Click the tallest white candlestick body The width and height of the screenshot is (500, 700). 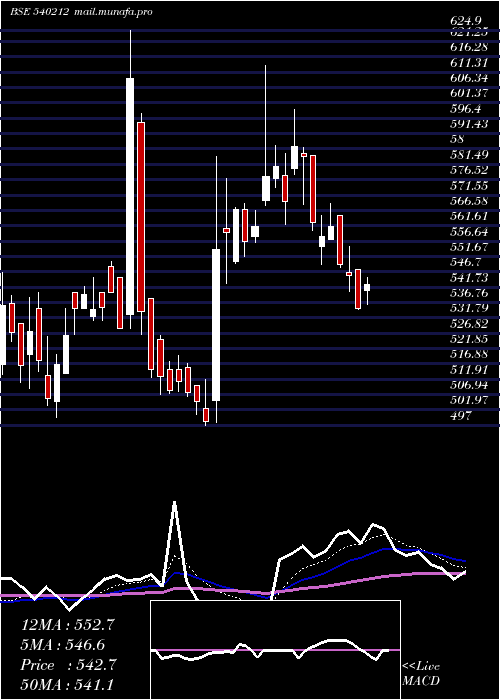(130, 196)
